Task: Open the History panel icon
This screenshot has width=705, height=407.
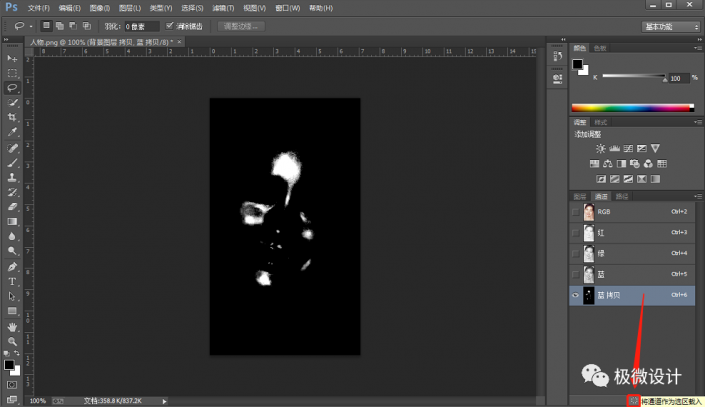Action: [556, 57]
